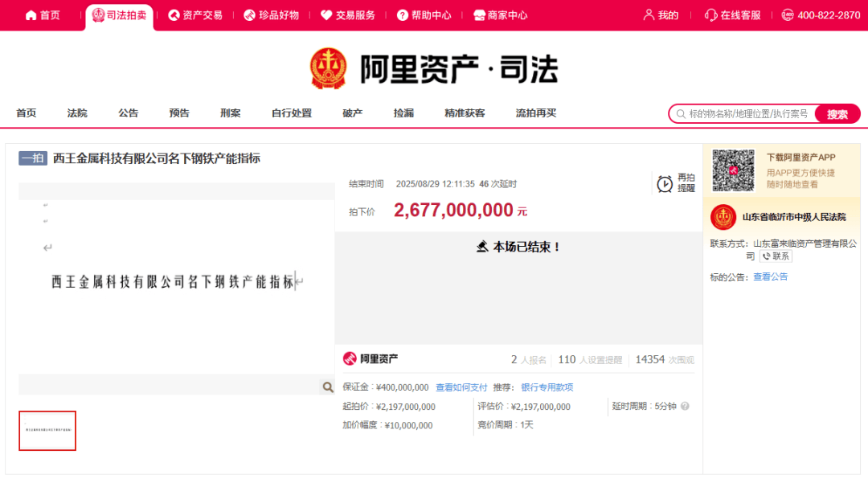Click the gavel icon of 司法拍卖

click(97, 14)
